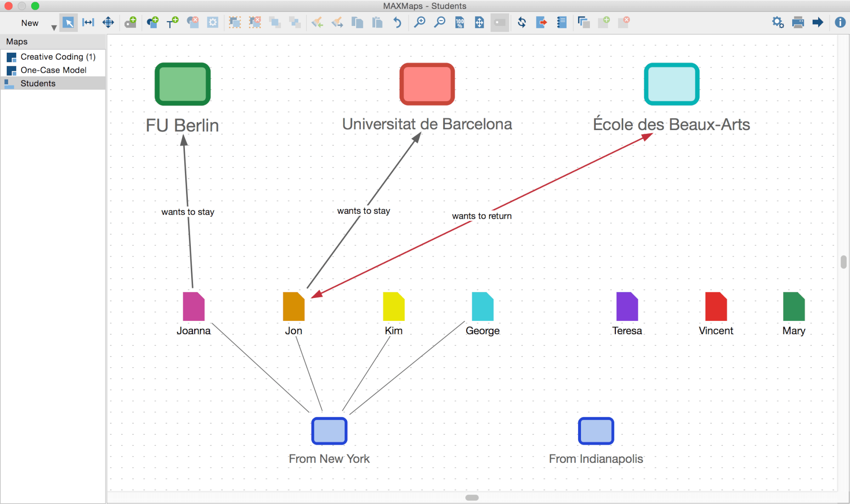Click the vertical scrollbar handle
Screen dimensions: 850x504
pyautogui.click(x=844, y=262)
